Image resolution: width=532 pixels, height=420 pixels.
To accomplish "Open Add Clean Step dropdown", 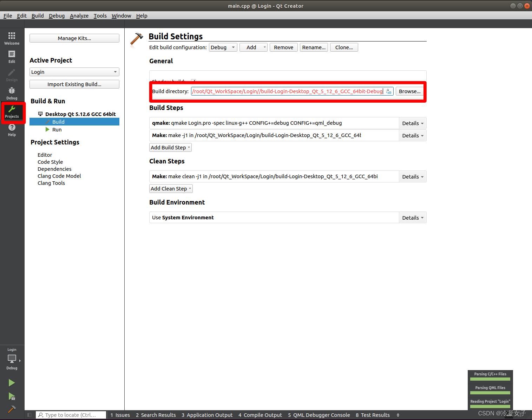I will (171, 189).
